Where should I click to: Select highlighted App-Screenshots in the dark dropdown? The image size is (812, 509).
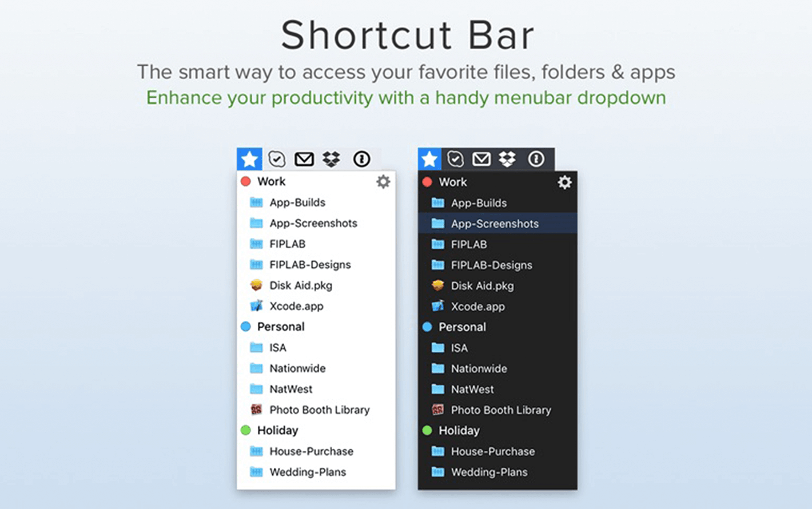497,224
